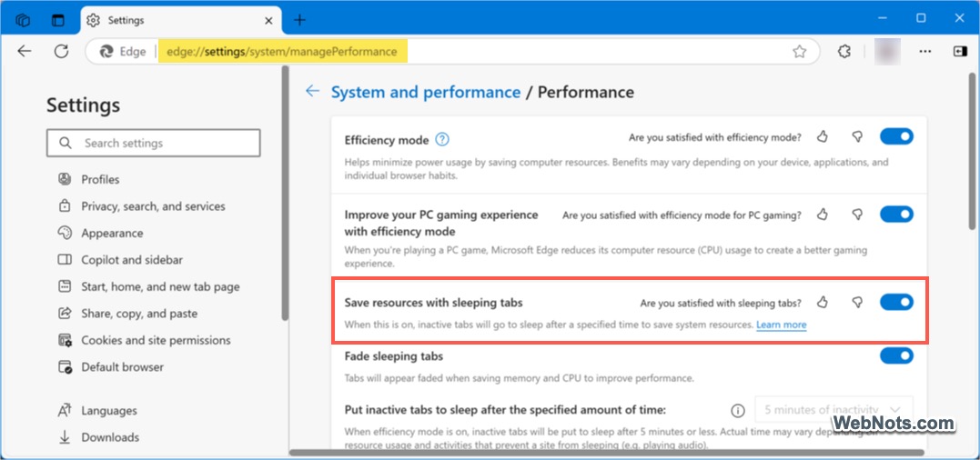Disable Save resources with sleeping tabs
980x460 pixels.
[896, 302]
